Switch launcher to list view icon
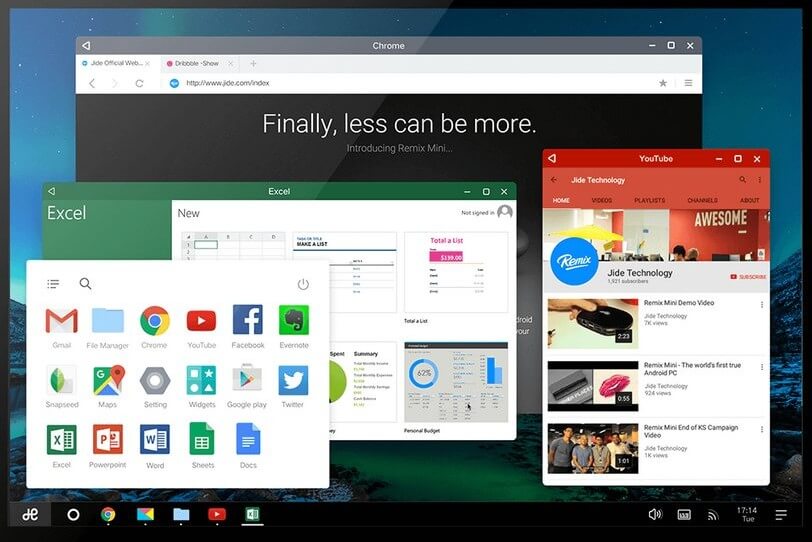The width and height of the screenshot is (812, 542). [53, 284]
